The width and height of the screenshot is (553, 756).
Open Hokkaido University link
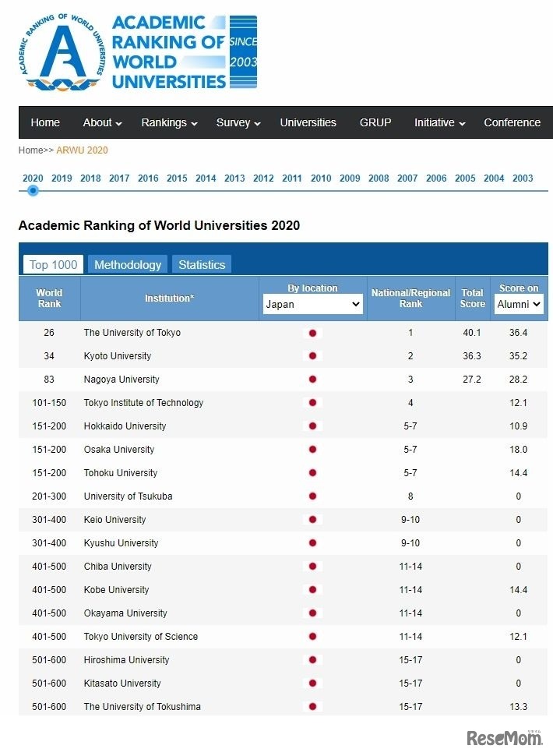pos(125,426)
